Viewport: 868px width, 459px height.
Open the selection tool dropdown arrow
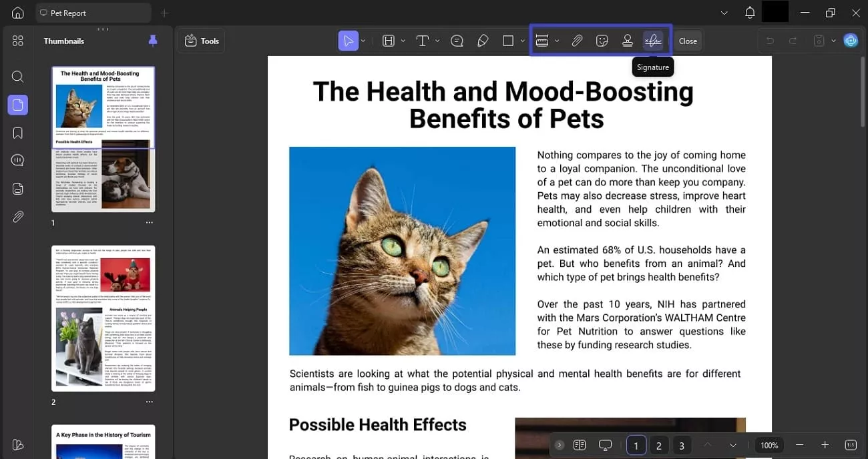pyautogui.click(x=363, y=40)
